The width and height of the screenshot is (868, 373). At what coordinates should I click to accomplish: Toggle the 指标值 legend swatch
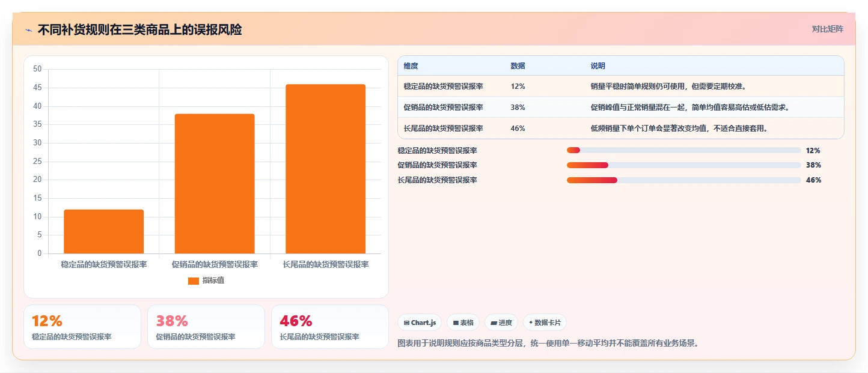click(x=194, y=281)
